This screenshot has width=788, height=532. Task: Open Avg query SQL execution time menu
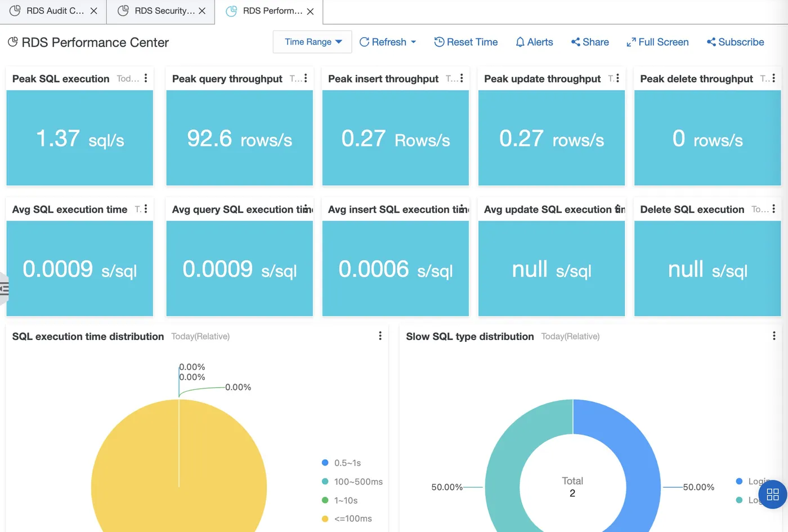306,209
